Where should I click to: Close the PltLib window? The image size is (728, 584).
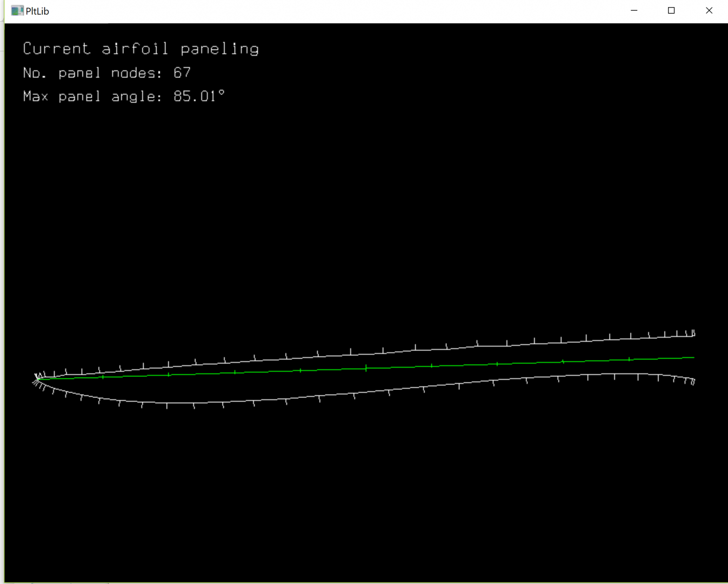point(709,11)
